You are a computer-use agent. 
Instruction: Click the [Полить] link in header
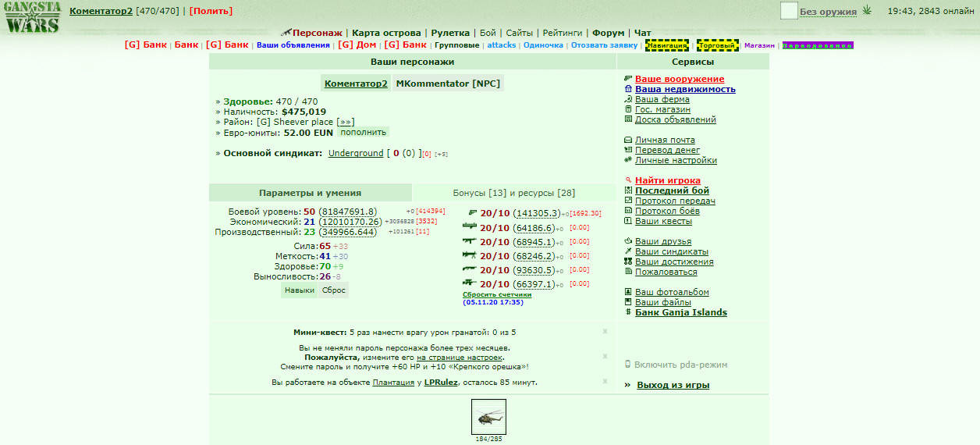pos(211,11)
